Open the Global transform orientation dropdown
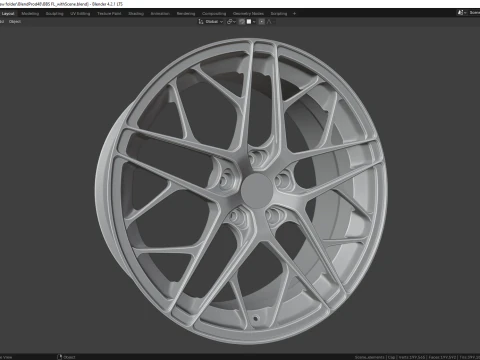The height and width of the screenshot is (360, 480). (211, 22)
